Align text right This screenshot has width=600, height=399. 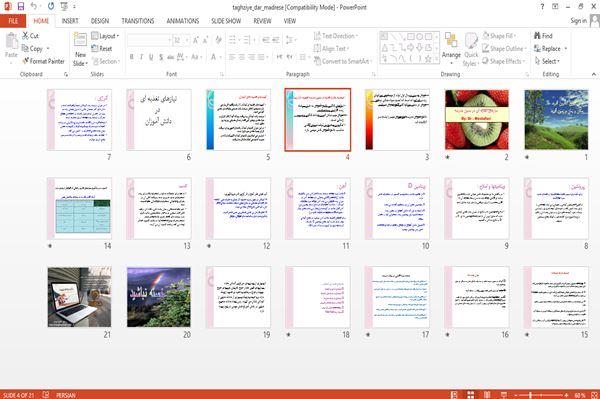(251, 57)
